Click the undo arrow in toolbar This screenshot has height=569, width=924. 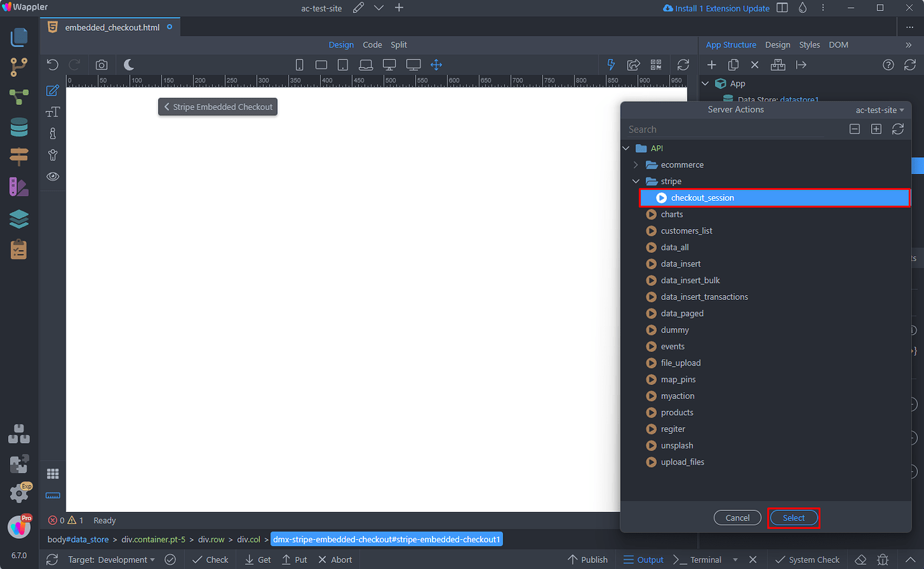pos(53,65)
